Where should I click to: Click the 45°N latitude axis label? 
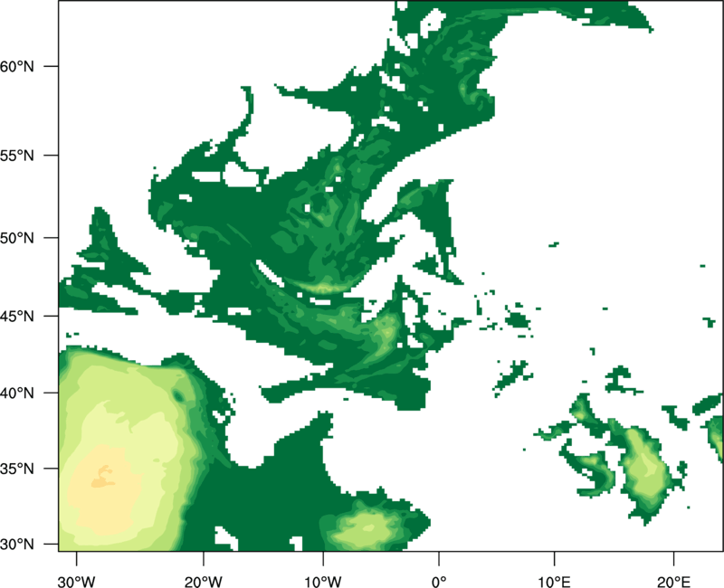click(x=17, y=316)
